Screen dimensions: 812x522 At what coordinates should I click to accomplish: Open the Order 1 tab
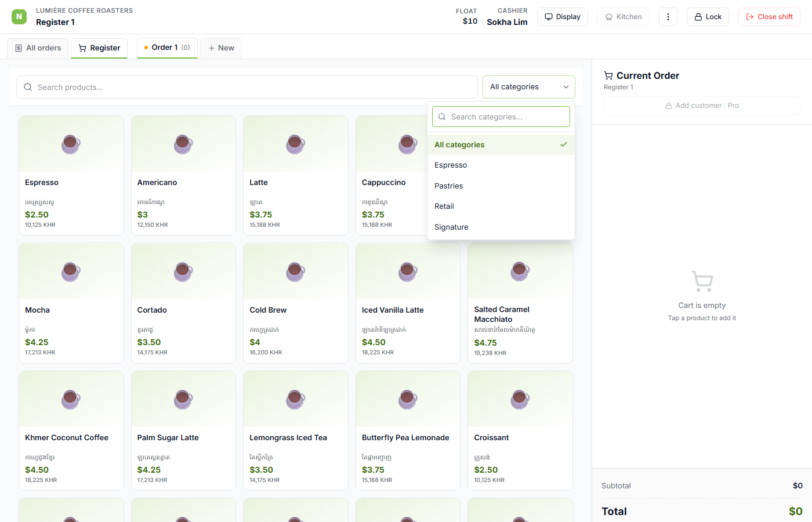tap(167, 48)
